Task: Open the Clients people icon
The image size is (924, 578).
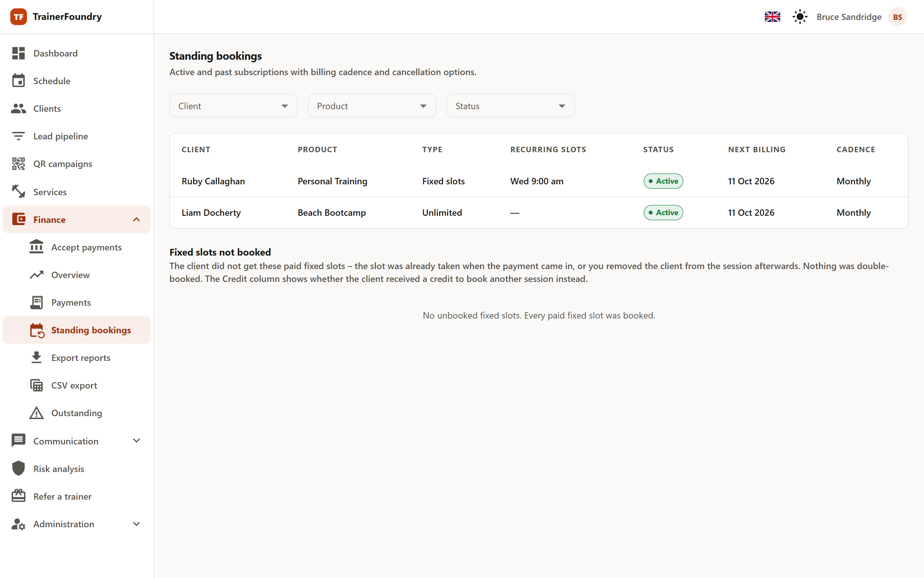Action: (18, 109)
